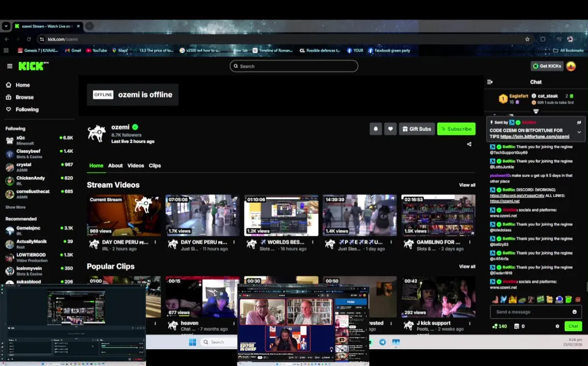Open crystal ASMR channel

(x=39, y=167)
